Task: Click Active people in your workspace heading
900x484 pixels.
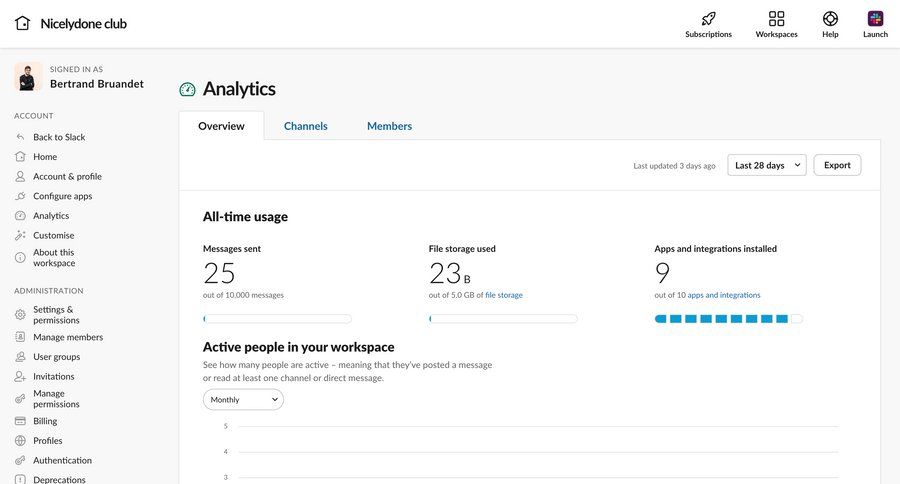Action: pos(298,347)
